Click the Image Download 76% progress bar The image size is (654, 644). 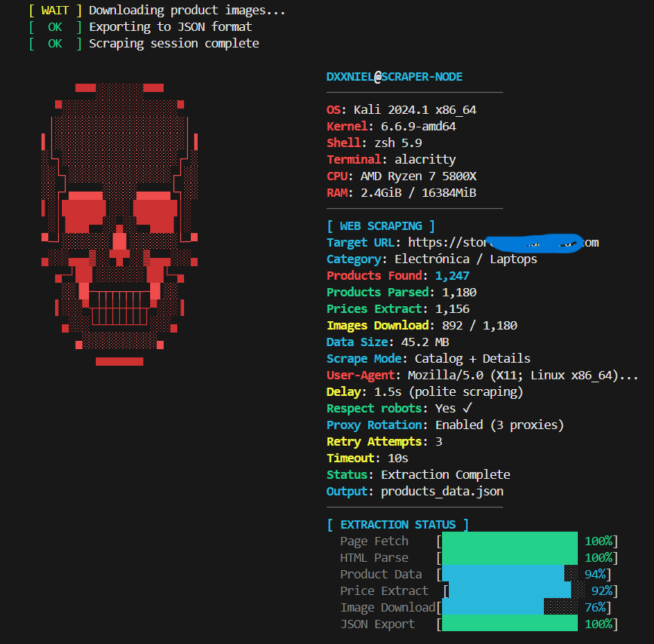pos(492,607)
